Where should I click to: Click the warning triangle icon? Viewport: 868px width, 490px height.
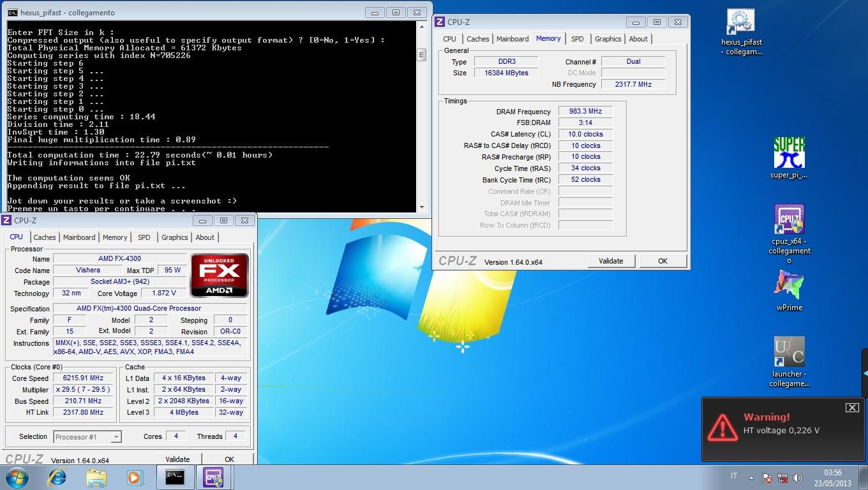[722, 427]
